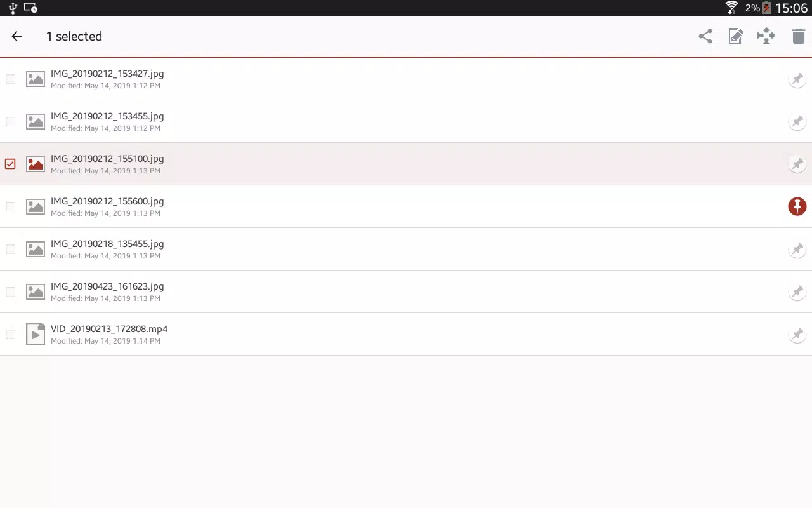Pin VID_20190213_172808.mp4
Viewport: 812px width, 508px height.
797,334
